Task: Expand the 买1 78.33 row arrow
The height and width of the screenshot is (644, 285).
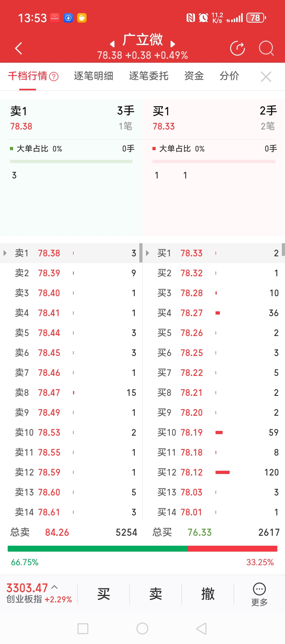Action: pyautogui.click(x=147, y=253)
